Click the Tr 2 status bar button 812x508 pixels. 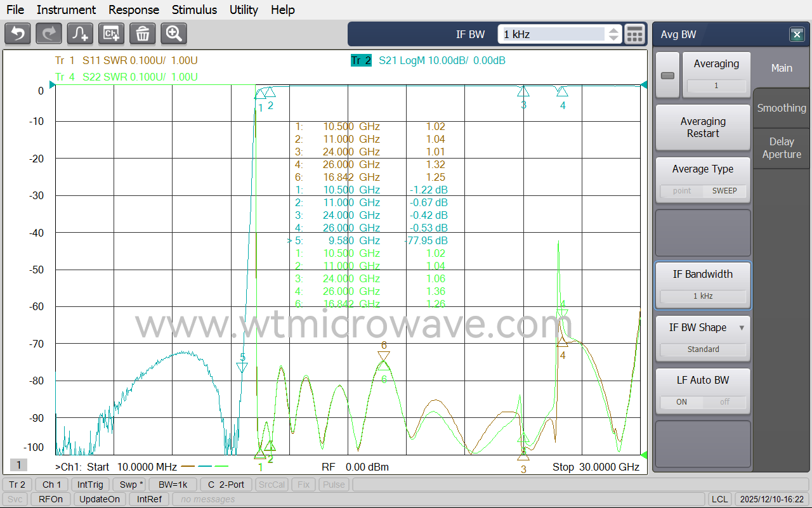coord(17,485)
